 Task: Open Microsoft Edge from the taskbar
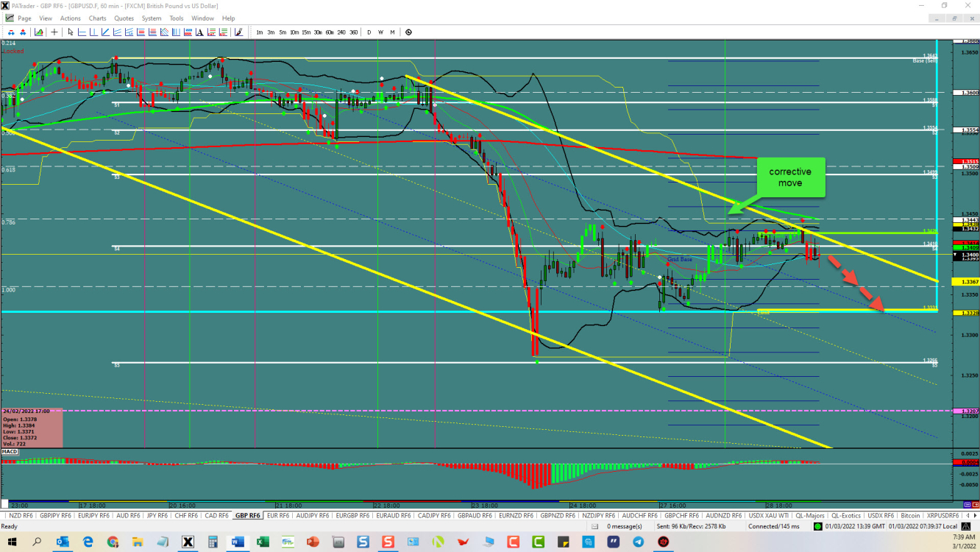point(88,542)
